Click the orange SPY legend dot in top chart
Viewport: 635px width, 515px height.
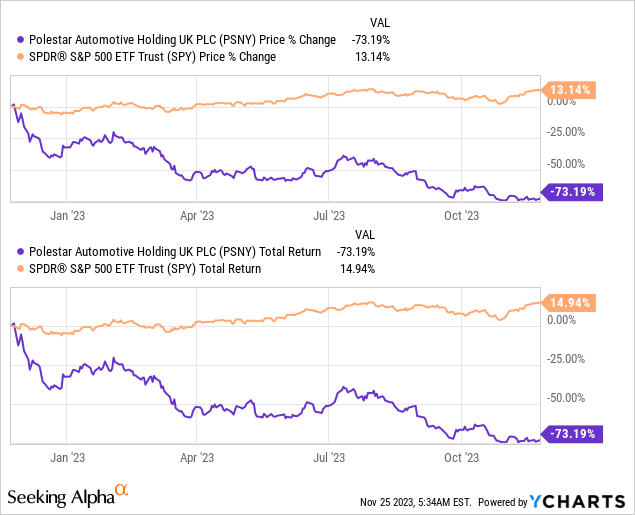pyautogui.click(x=11, y=57)
